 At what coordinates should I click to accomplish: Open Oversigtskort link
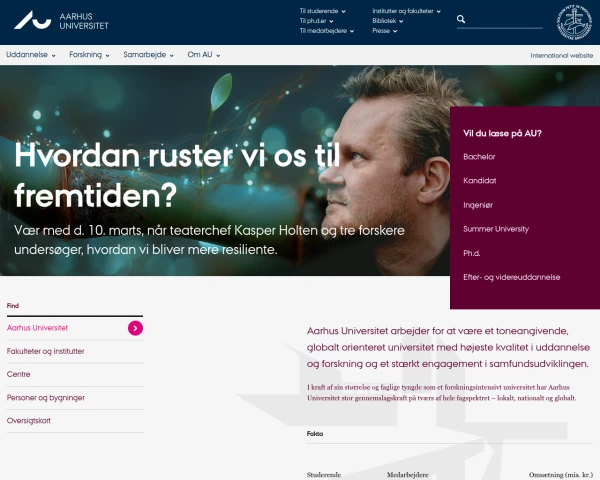click(29, 421)
